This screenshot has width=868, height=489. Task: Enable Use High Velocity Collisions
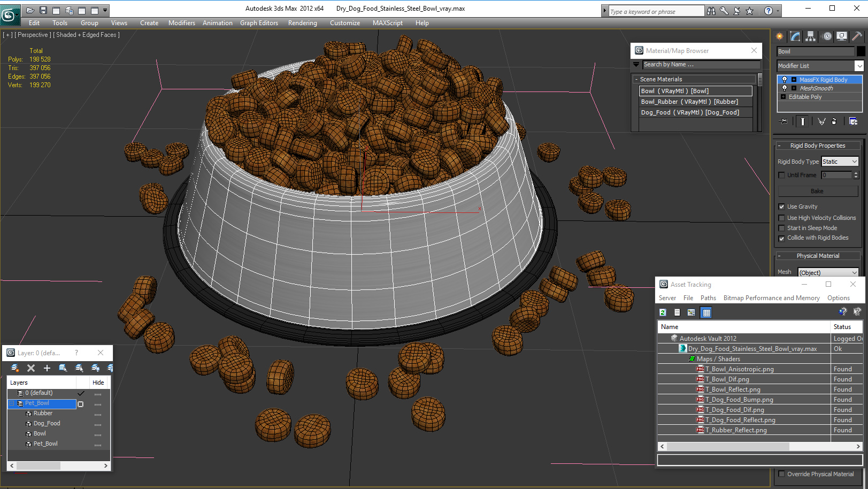click(781, 218)
